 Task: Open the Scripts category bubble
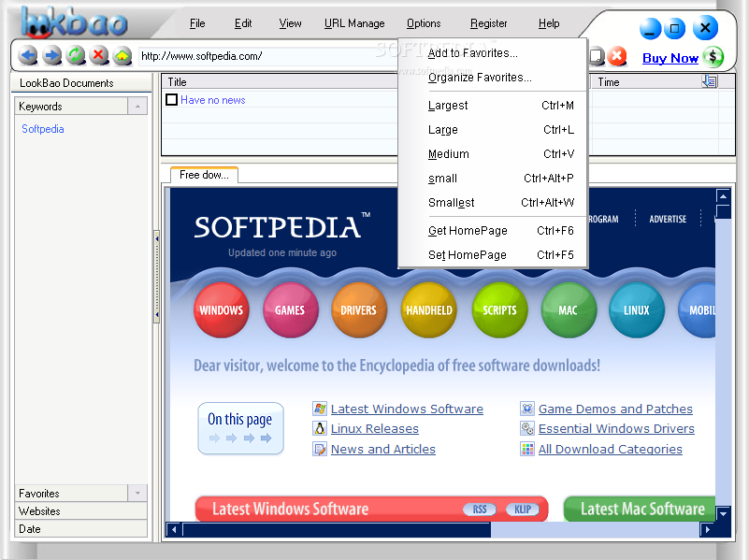499,310
